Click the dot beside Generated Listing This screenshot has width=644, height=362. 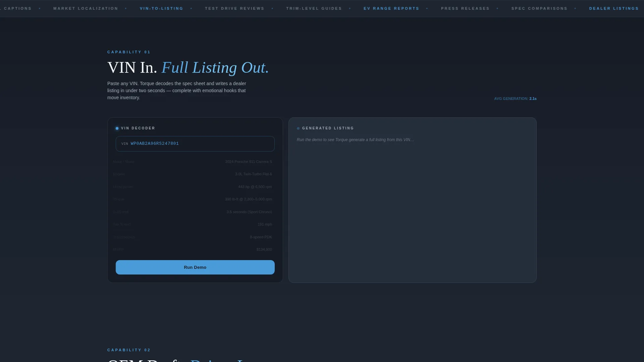coord(298,128)
